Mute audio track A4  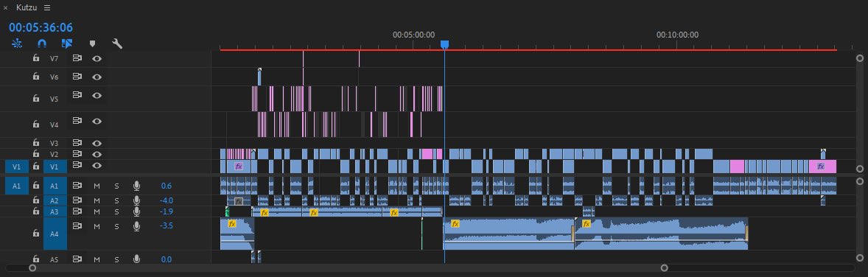point(97,226)
